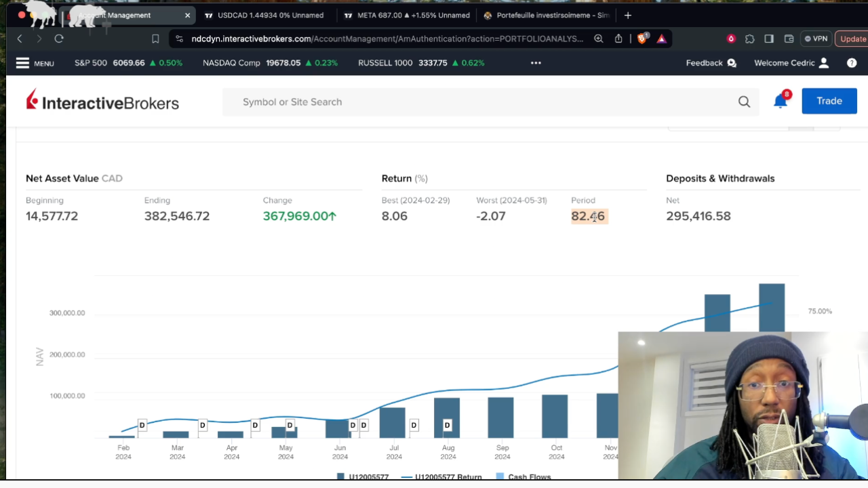
Task: Click the Feedback chat icon
Action: click(x=732, y=63)
